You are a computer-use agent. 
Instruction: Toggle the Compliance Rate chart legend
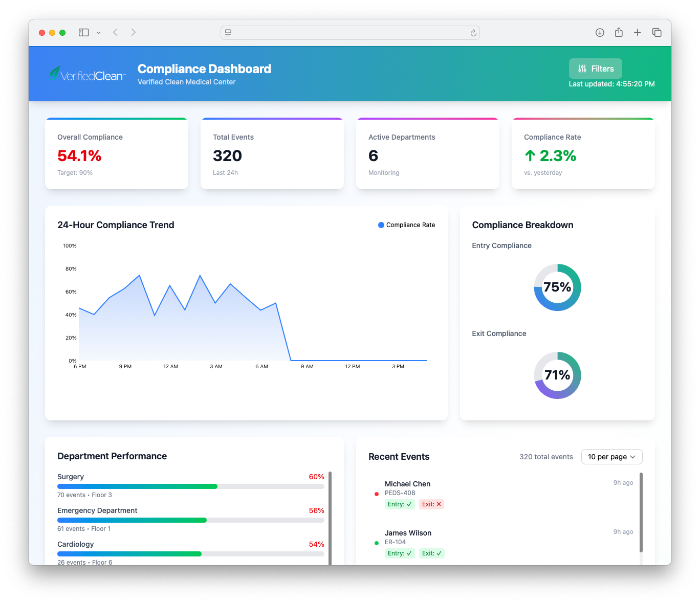click(x=407, y=225)
